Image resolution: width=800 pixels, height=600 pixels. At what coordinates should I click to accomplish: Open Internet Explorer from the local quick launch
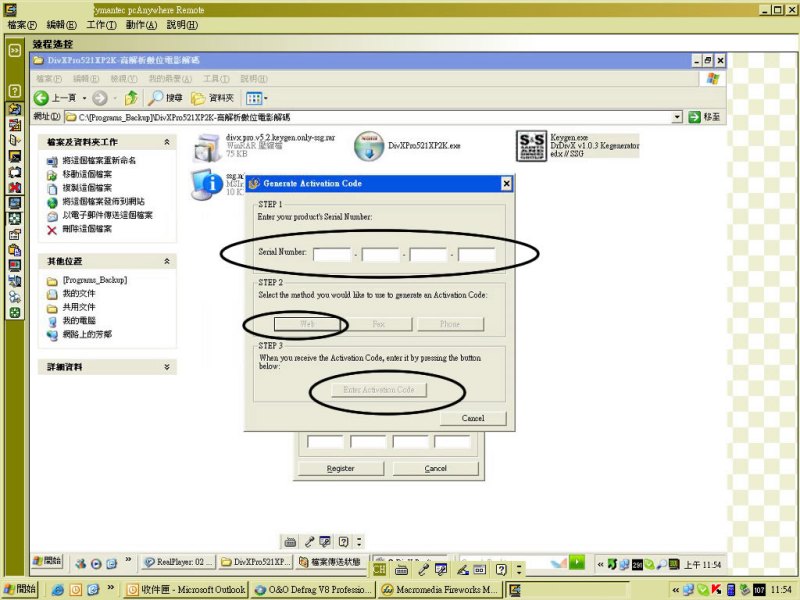coord(58,590)
